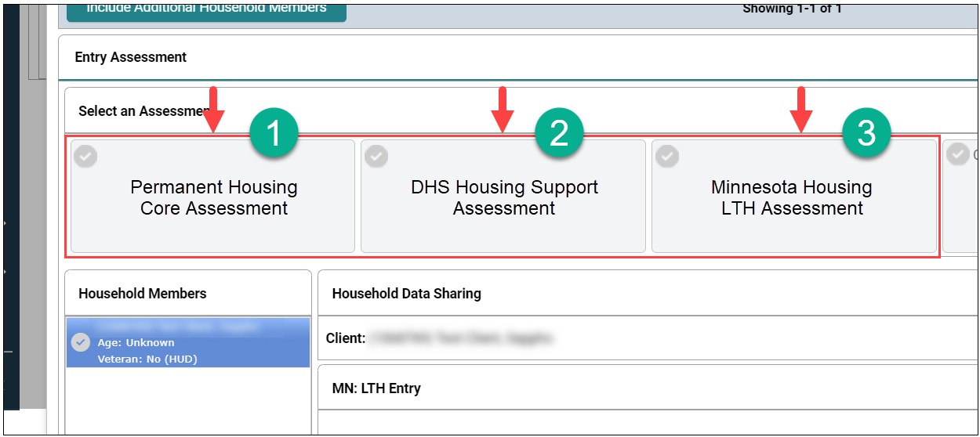Toggle check icon on DHS Housing Support card
The image size is (980, 437).
point(377,157)
